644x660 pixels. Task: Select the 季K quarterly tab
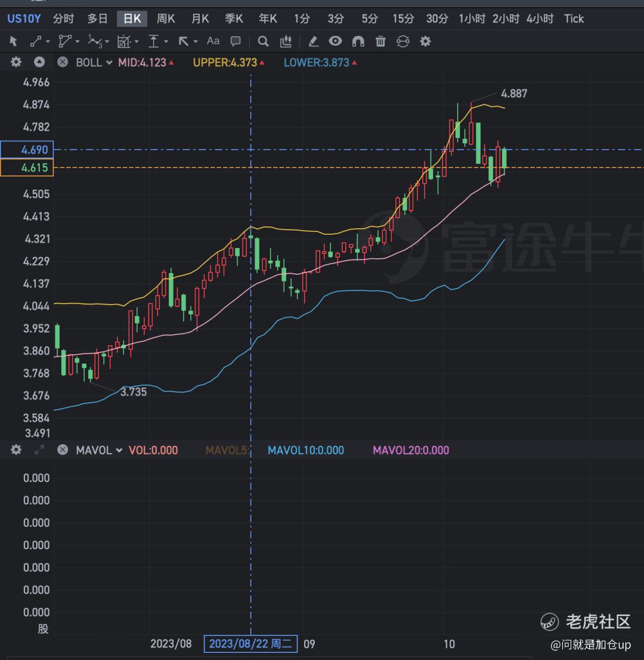pos(234,18)
